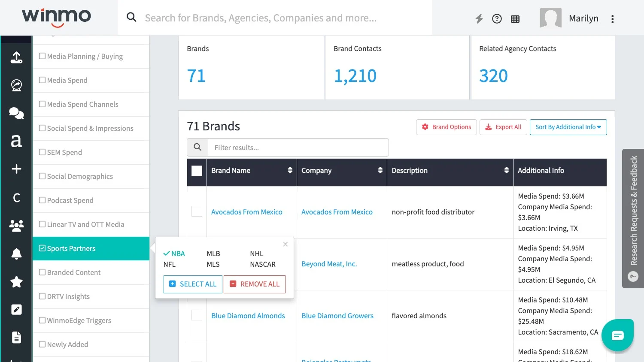Select the Newly Added filter
The height and width of the screenshot is (362, 644).
[91, 344]
